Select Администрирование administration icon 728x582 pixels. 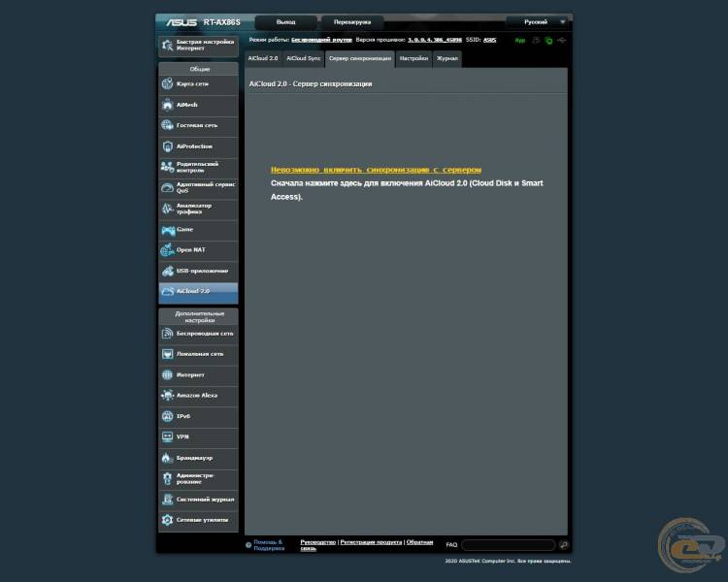[x=167, y=478]
